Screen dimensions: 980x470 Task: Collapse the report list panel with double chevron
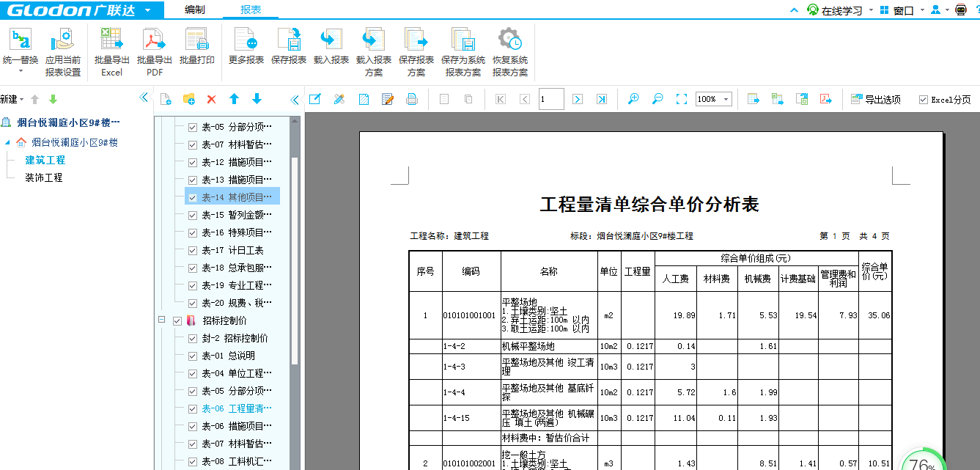(295, 100)
